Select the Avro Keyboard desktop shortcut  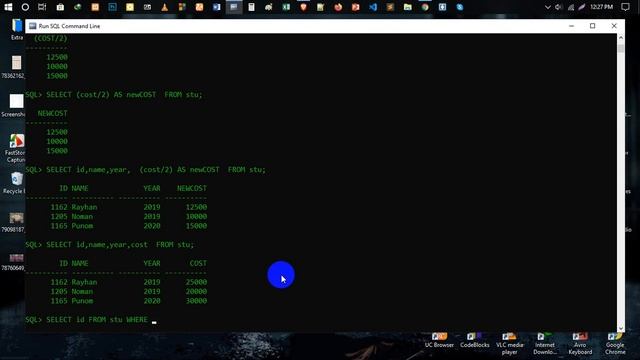(580, 343)
